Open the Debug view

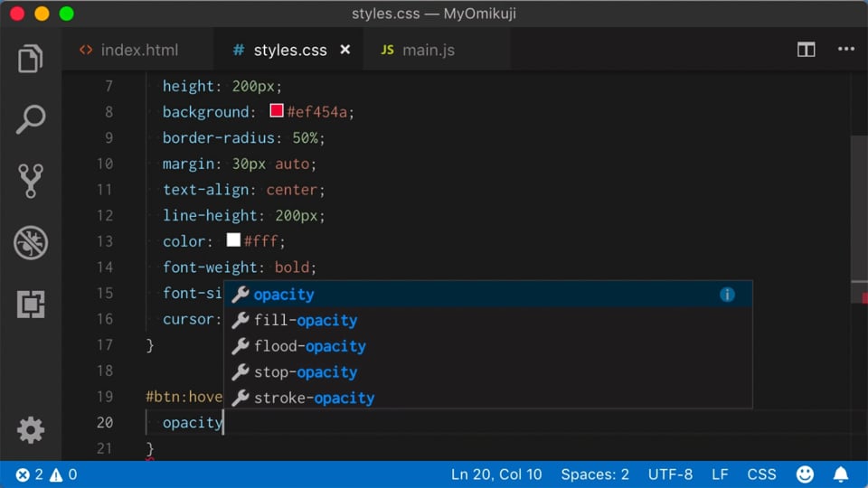point(31,242)
